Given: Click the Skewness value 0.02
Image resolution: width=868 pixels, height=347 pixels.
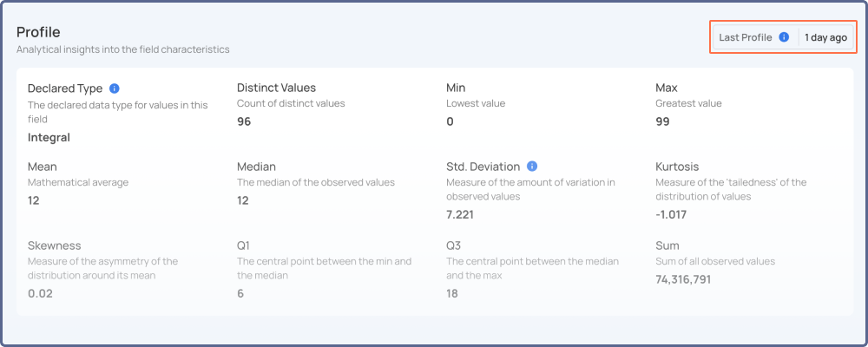Looking at the screenshot, I should (40, 294).
